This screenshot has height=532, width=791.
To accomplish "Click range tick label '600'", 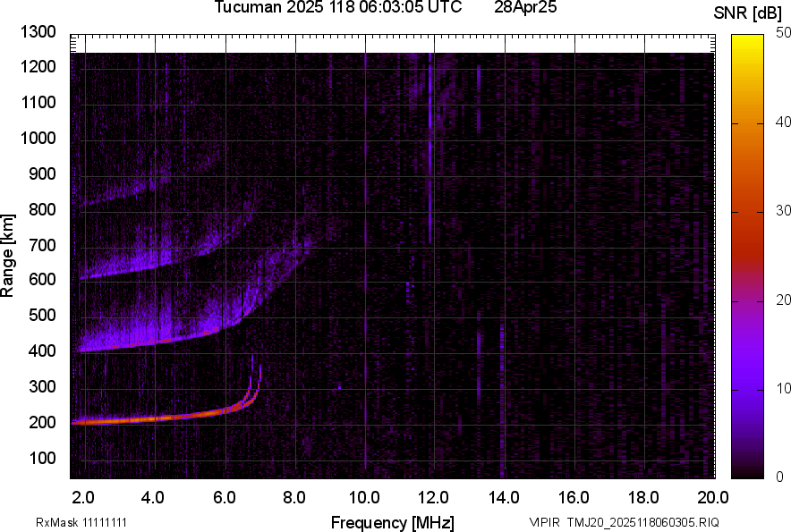I will click(42, 279).
